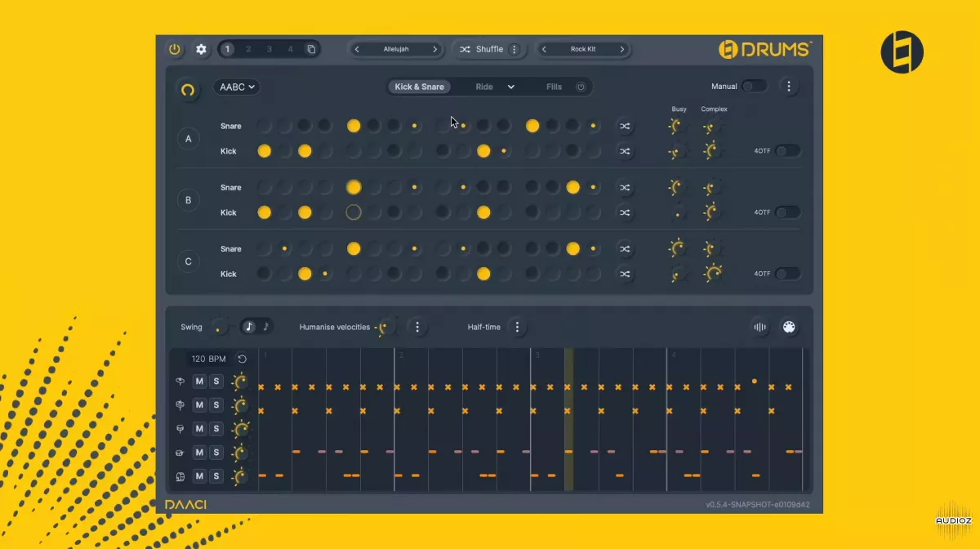Viewport: 980px width, 549px height.
Task: Open the Allelujah preset name selector
Action: click(396, 49)
